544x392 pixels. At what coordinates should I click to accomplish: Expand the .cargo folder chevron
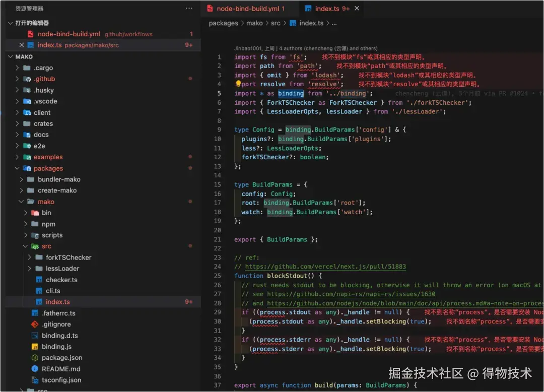(x=17, y=68)
